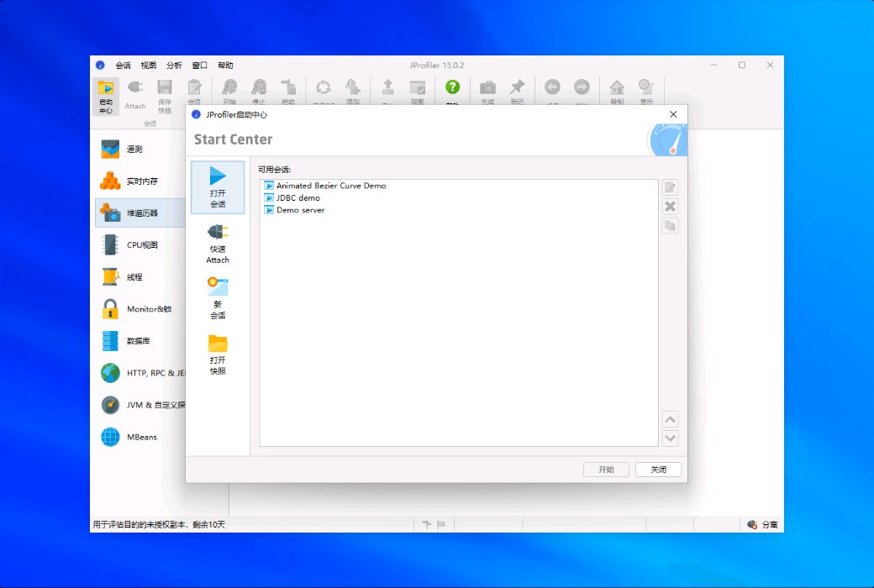Screen dimensions: 874x588
Task: Click the move session up arrow
Action: tap(670, 419)
